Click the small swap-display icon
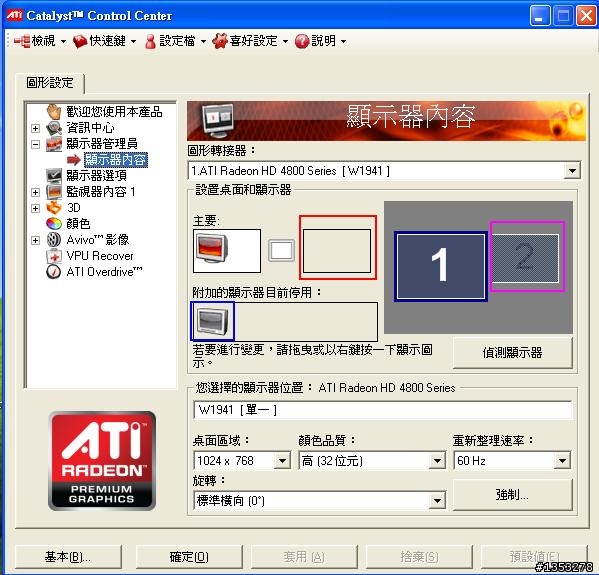599x575 pixels. 282,251
